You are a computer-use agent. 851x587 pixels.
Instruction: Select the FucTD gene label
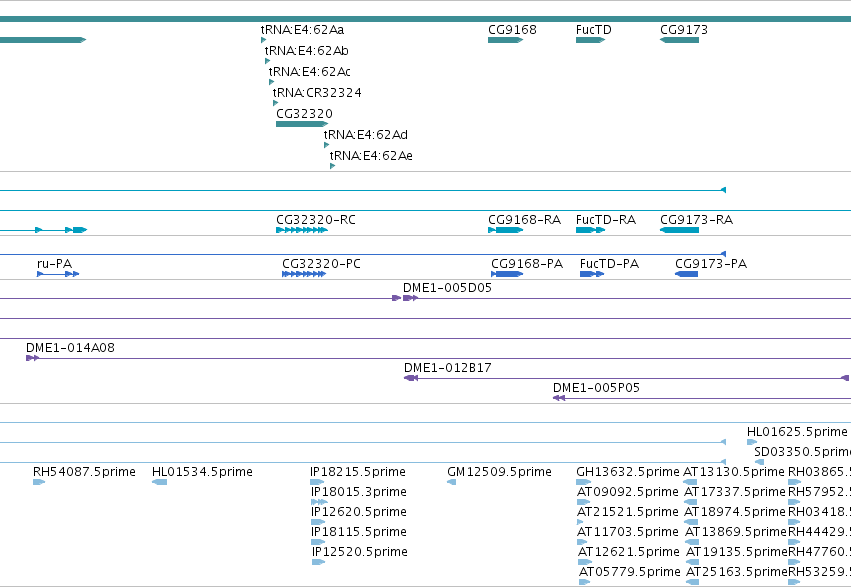(x=594, y=30)
